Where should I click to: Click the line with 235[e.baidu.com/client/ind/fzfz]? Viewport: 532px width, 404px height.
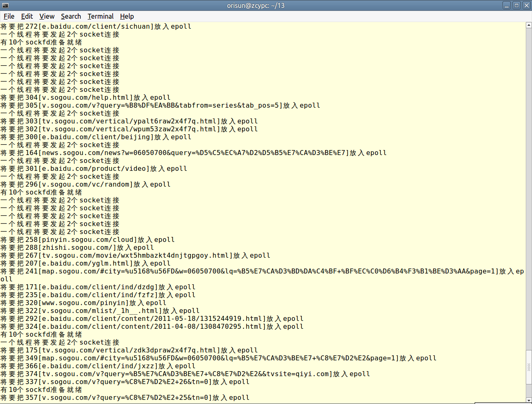[x=98, y=295]
